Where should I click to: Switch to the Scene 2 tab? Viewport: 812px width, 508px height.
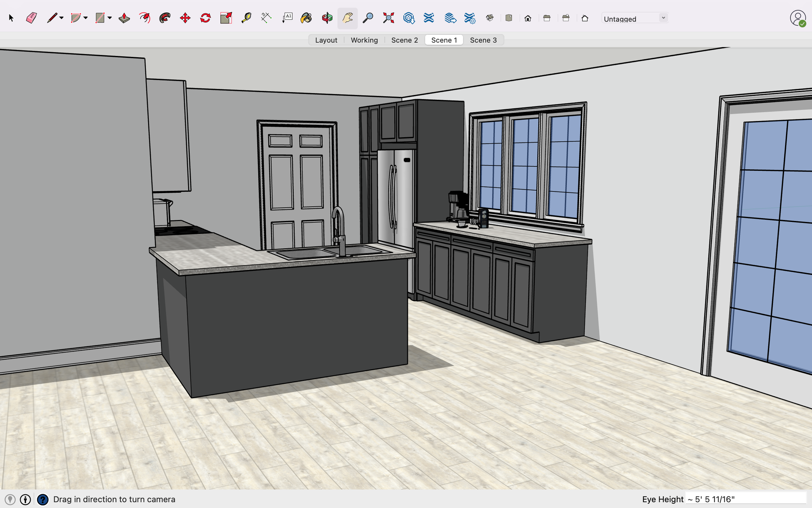point(404,40)
